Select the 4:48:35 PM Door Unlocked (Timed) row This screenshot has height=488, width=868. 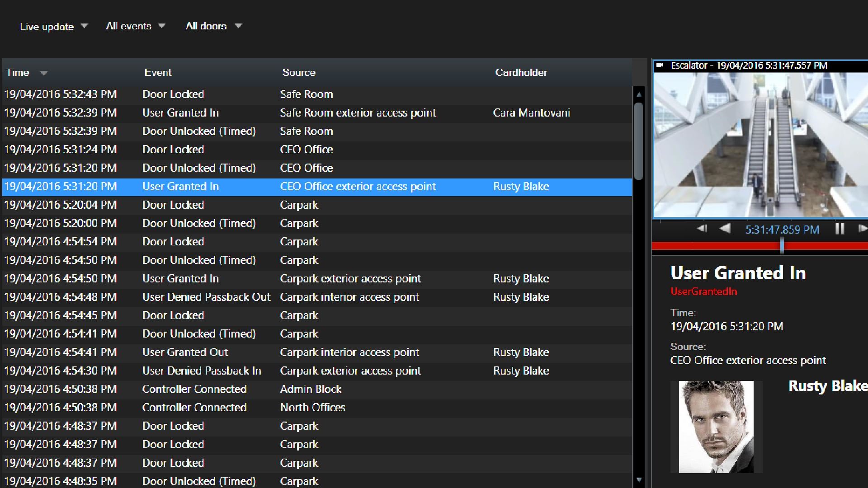(317, 481)
